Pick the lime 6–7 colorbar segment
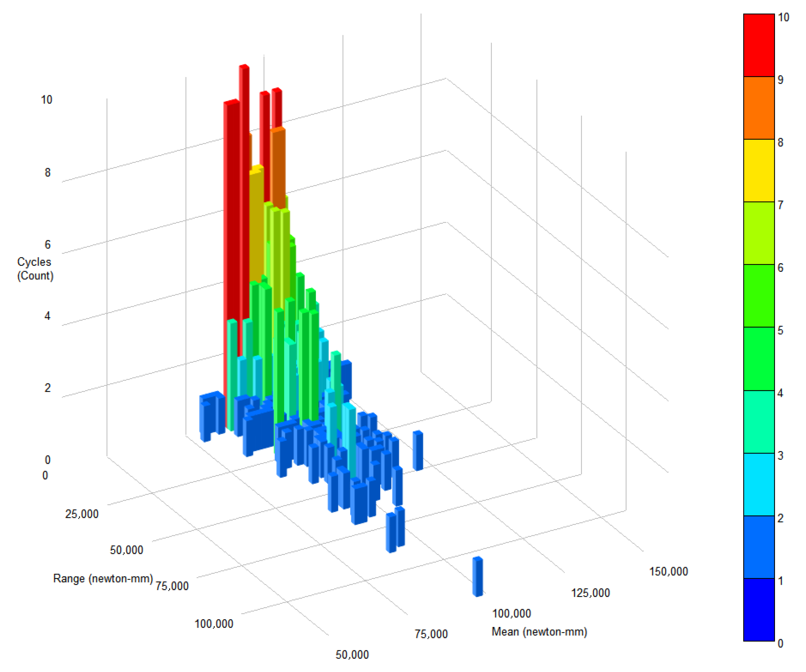The image size is (806, 672). click(758, 233)
